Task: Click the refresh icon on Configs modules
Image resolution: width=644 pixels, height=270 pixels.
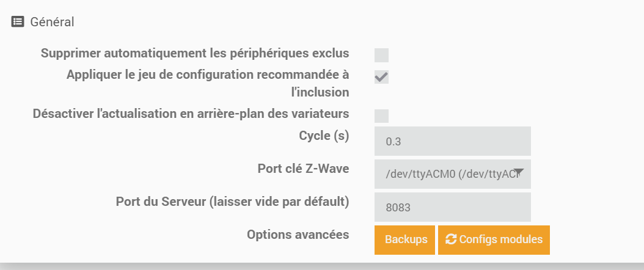Action: click(451, 239)
